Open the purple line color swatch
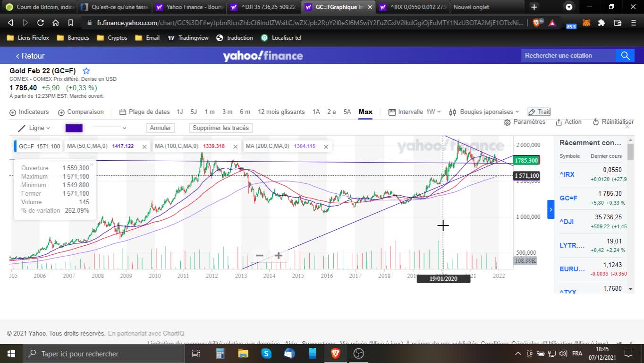The width and height of the screenshot is (644, 363). click(x=74, y=128)
